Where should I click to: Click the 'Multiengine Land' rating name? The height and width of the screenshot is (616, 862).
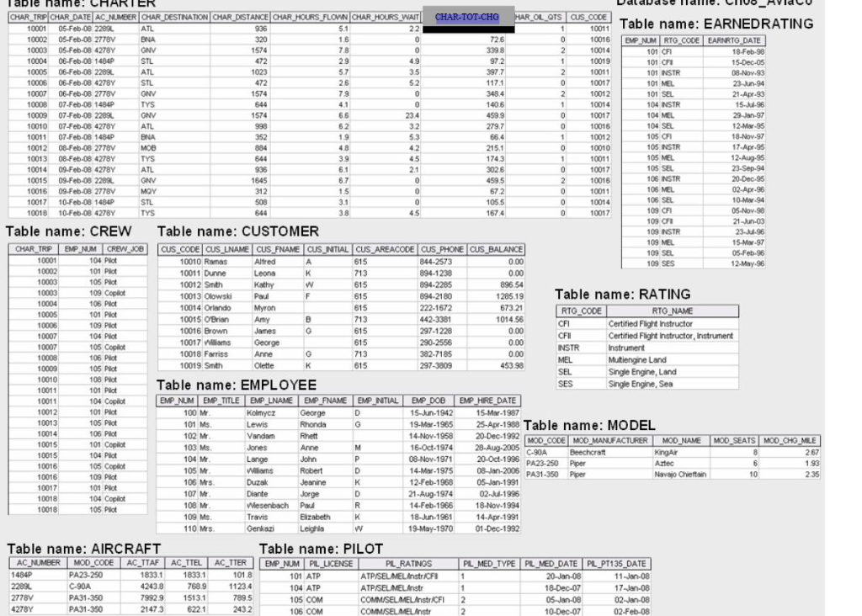[x=636, y=360]
